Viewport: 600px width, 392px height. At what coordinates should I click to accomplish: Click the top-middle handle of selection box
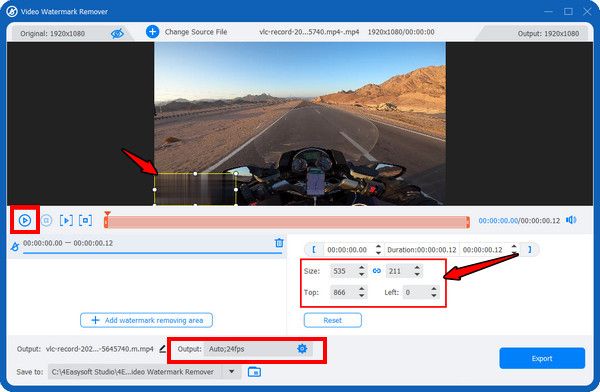tap(195, 173)
